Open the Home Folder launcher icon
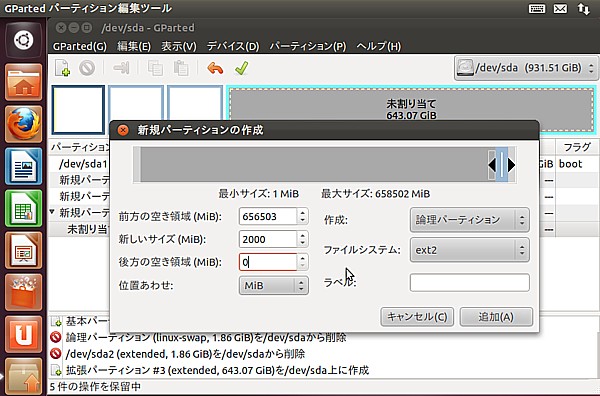Viewport: 600px width, 396px height. [23, 82]
